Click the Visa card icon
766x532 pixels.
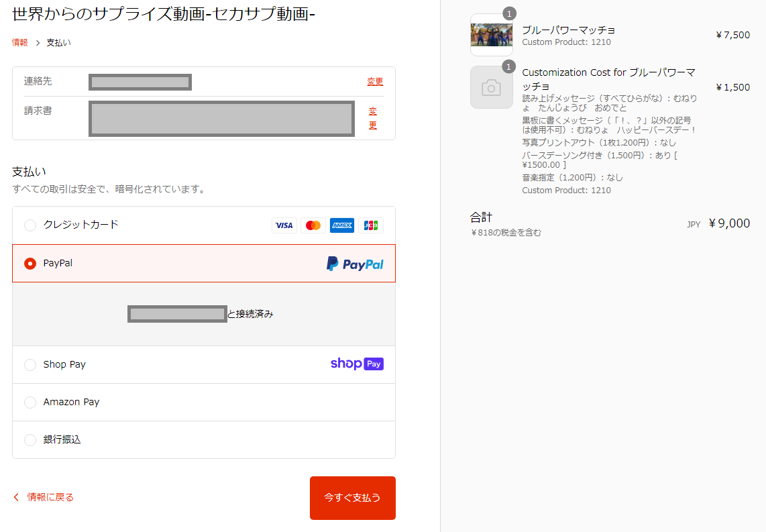click(x=284, y=225)
